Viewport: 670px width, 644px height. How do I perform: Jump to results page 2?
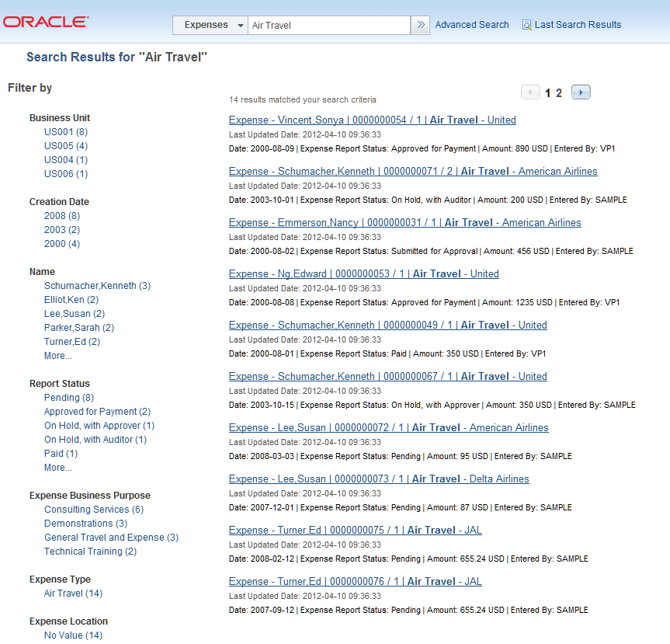pos(558,93)
